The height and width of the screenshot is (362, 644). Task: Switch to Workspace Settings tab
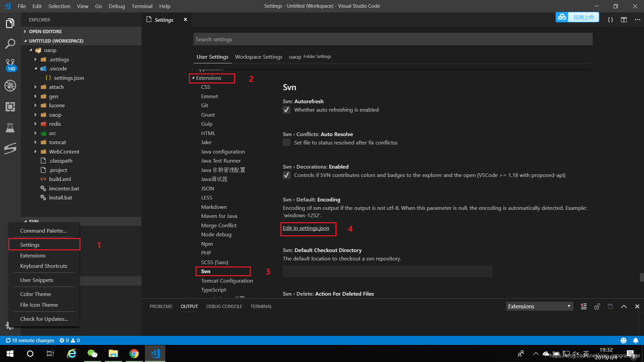258,57
